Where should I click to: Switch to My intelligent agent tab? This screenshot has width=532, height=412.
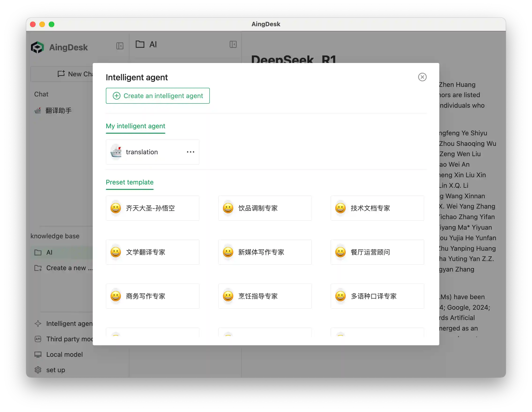coord(135,126)
